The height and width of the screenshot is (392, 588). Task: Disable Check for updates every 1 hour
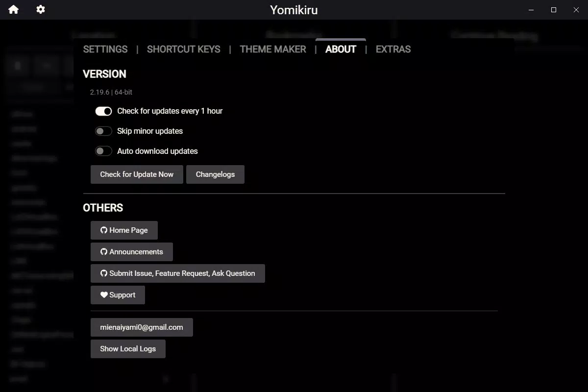pos(103,111)
